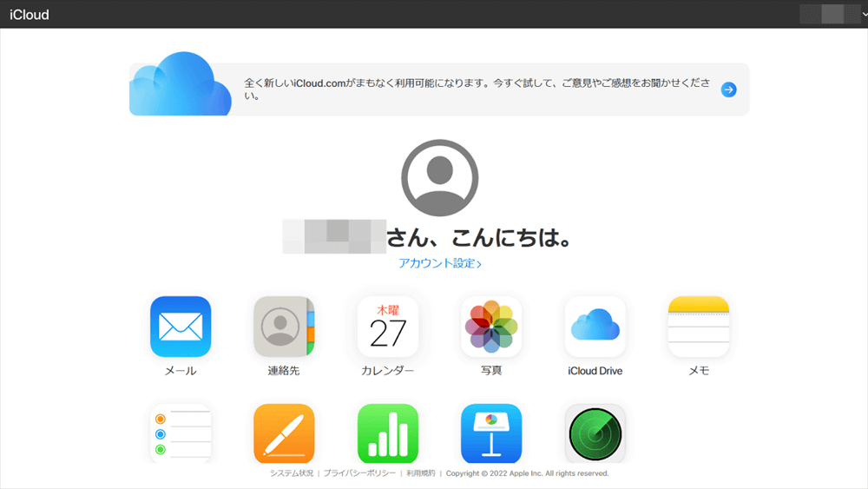Screen dimensions: 868x489
Task: Open the Keynote presentation app
Action: tap(491, 433)
